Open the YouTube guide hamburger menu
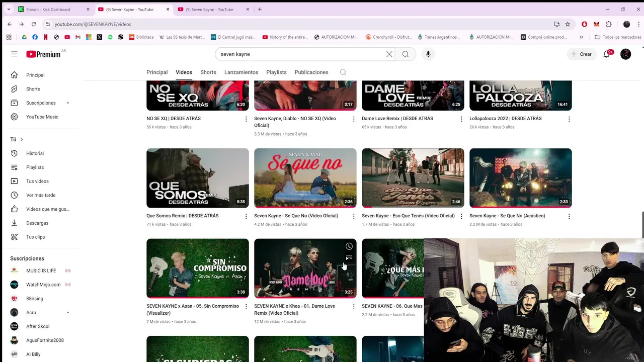This screenshot has height=362, width=644. pyautogui.click(x=14, y=54)
